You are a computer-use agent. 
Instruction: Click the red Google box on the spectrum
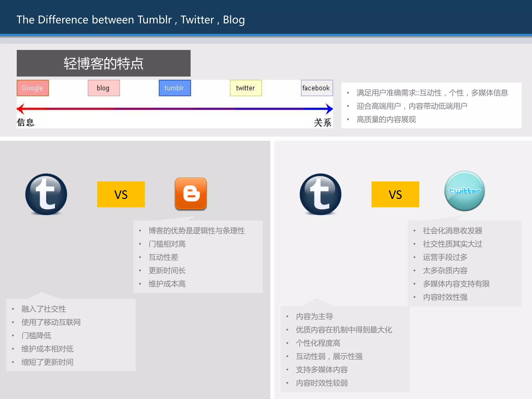pyautogui.click(x=33, y=88)
